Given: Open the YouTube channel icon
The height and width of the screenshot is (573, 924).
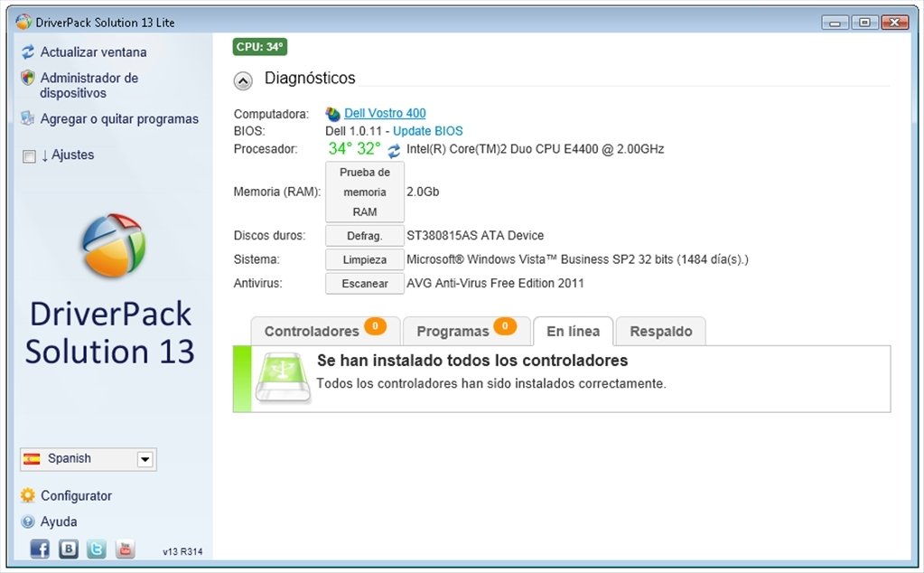Looking at the screenshot, I should tap(125, 549).
